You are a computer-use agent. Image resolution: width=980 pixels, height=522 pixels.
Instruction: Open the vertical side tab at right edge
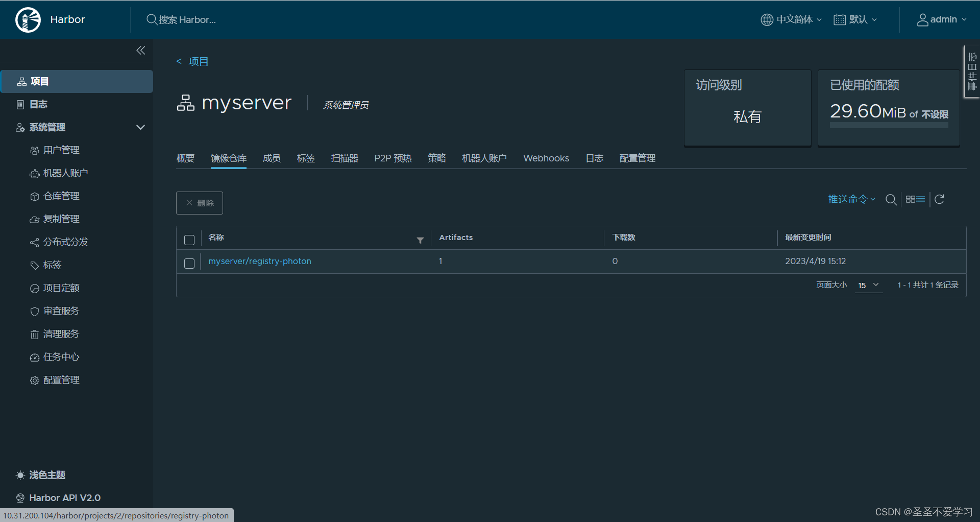coord(971,72)
